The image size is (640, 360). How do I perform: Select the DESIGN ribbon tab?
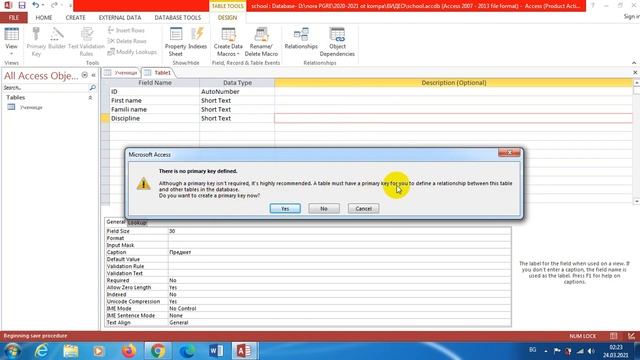coord(227,18)
